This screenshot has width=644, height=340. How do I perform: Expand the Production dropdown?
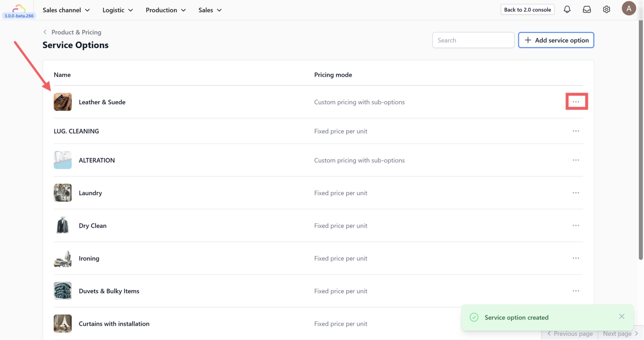point(165,10)
